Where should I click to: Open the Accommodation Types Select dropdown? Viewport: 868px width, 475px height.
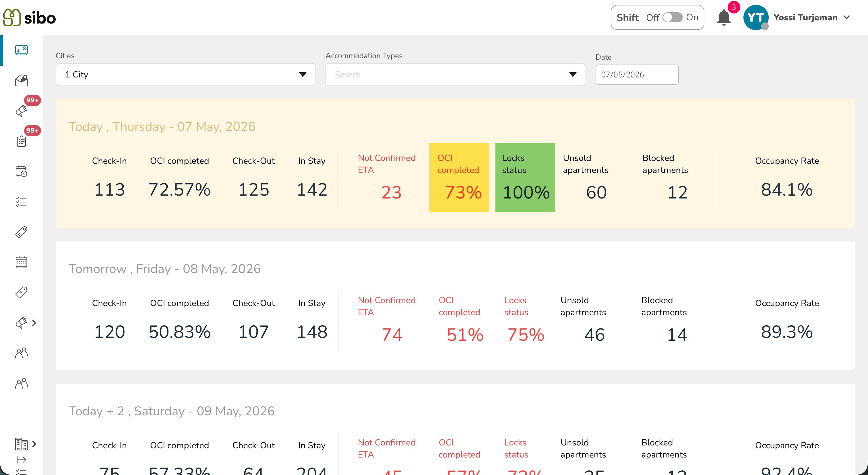click(x=455, y=74)
